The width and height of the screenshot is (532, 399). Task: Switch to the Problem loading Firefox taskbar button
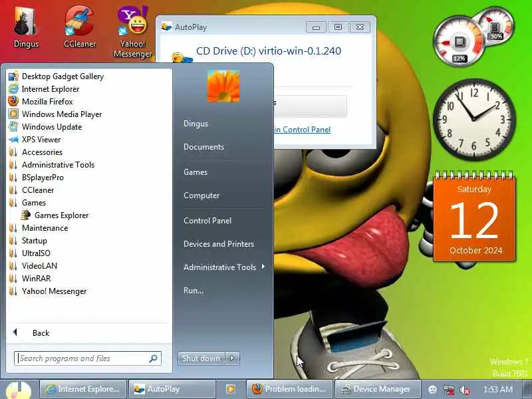coord(290,389)
